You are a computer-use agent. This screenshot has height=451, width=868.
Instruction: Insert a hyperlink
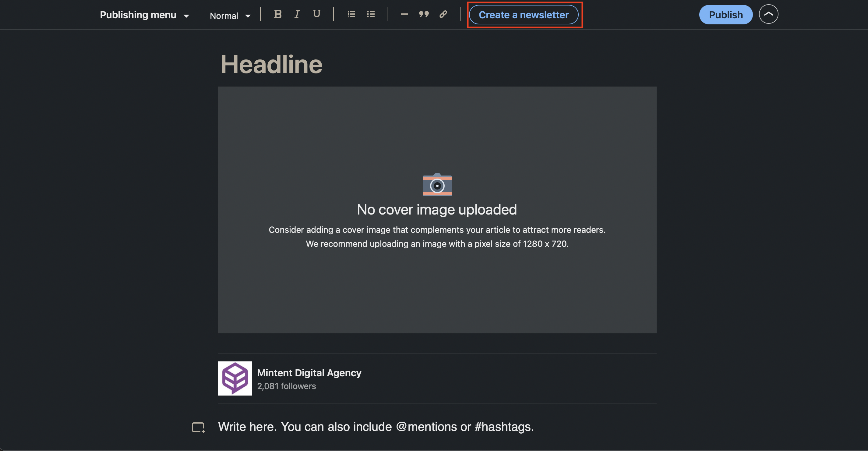(443, 14)
